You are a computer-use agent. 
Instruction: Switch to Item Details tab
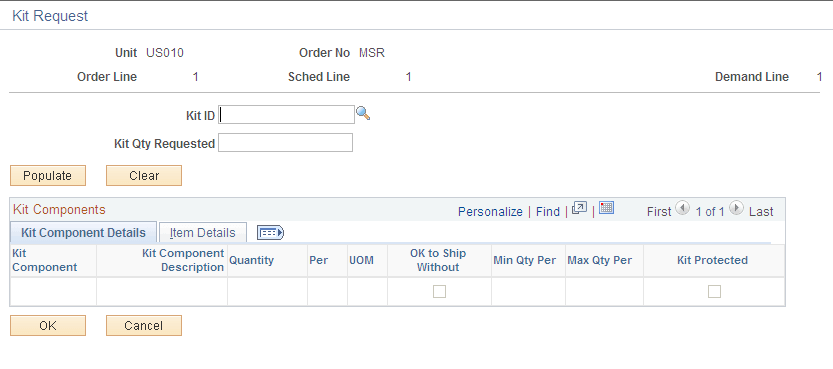(x=202, y=233)
